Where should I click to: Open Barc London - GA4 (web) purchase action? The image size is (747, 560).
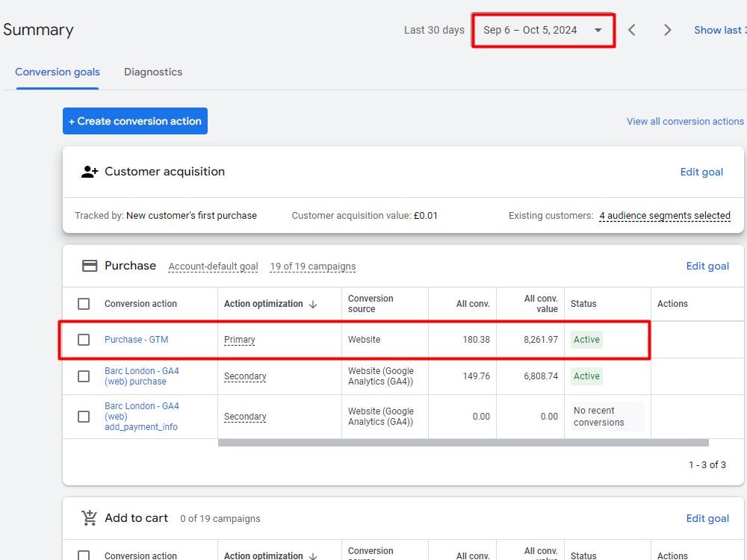tap(142, 376)
